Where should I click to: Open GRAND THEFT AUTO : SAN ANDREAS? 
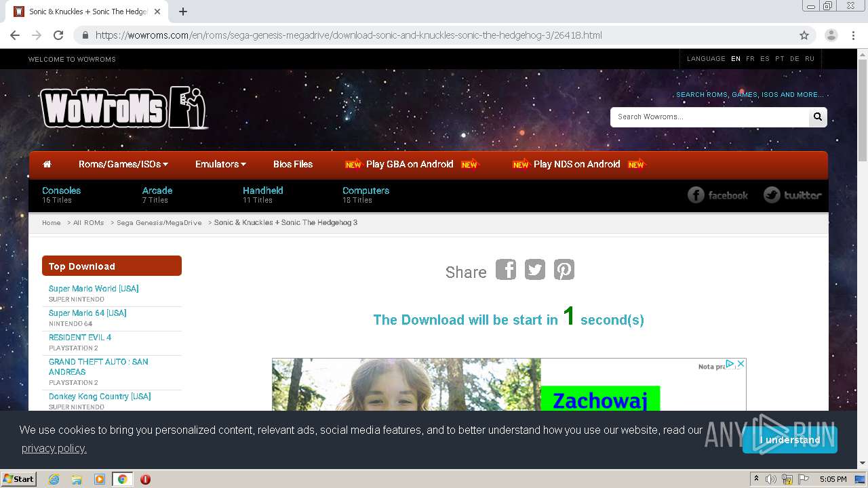98,367
